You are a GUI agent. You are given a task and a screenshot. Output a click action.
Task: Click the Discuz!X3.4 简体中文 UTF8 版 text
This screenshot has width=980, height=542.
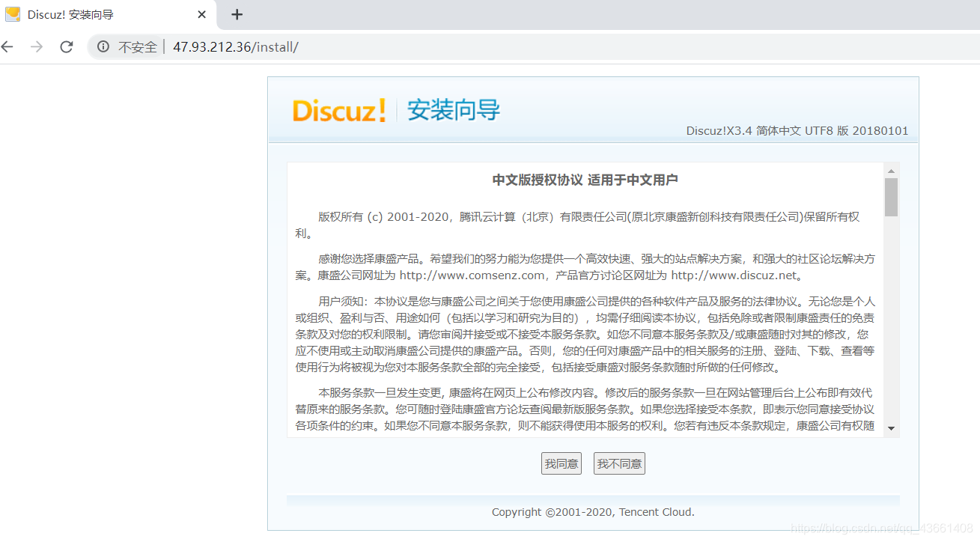click(x=797, y=130)
